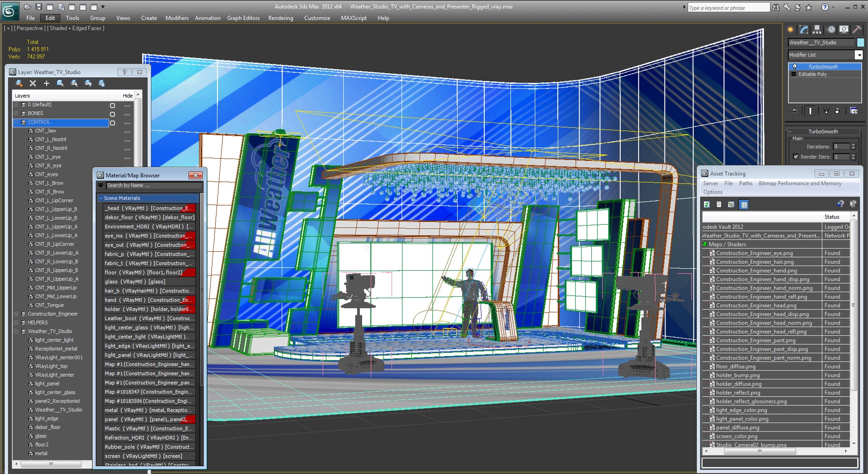This screenshot has width=868, height=474.
Task: Open the Paths menu in Asset Tracking
Action: click(745, 183)
